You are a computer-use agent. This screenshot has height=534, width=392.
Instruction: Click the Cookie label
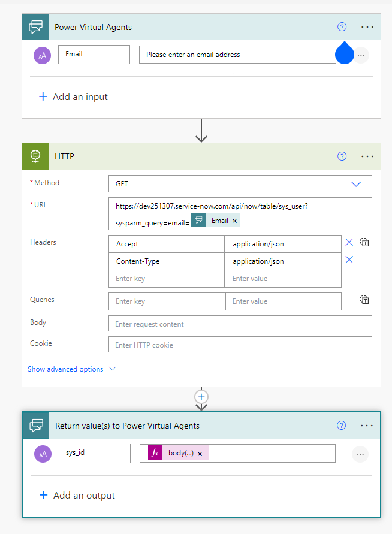(41, 343)
